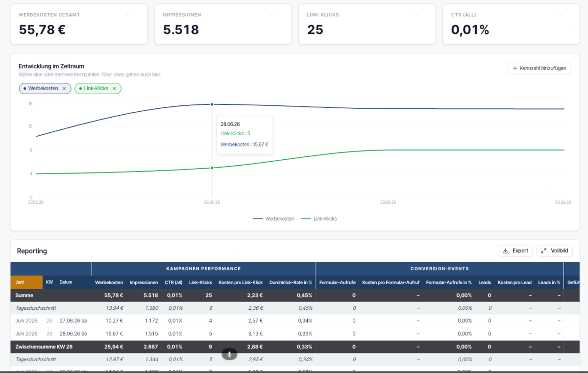This screenshot has width=588, height=373.
Task: Click the 1.172 impressions cell
Action: tap(151, 321)
